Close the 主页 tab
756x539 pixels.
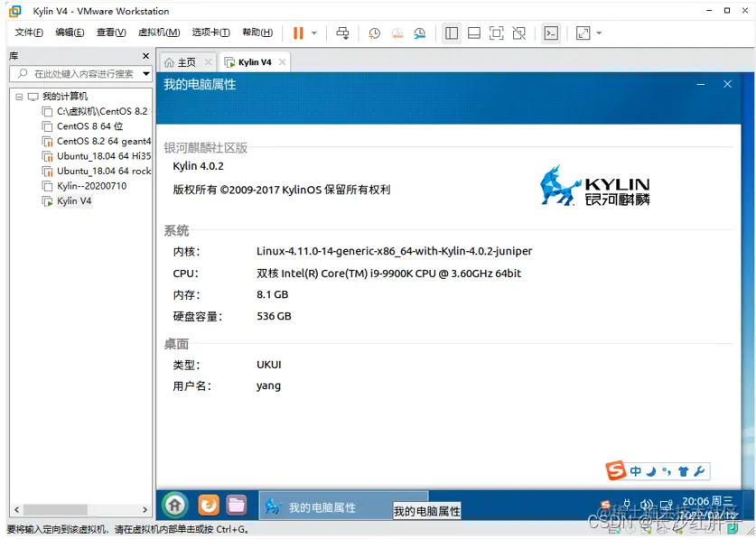point(209,61)
